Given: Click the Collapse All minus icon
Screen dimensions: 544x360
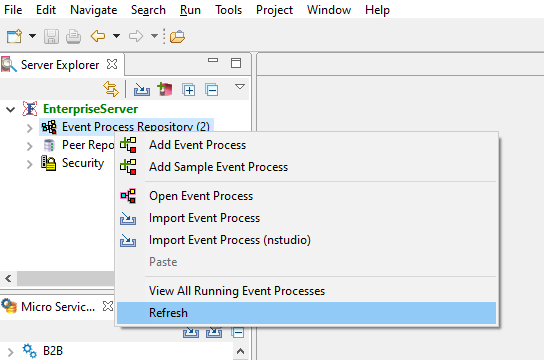Looking at the screenshot, I should [212, 90].
